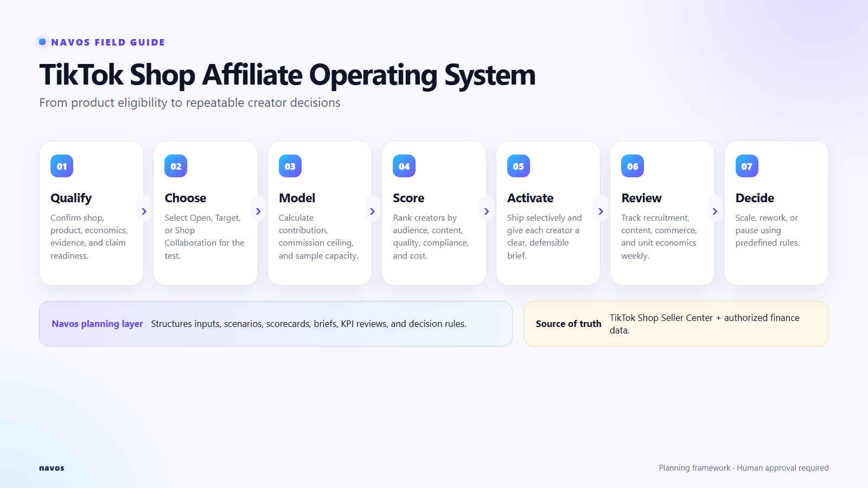868x488 pixels.
Task: Click the 'Select Open, Target, or Shop Collaboration' description
Action: [x=205, y=236]
